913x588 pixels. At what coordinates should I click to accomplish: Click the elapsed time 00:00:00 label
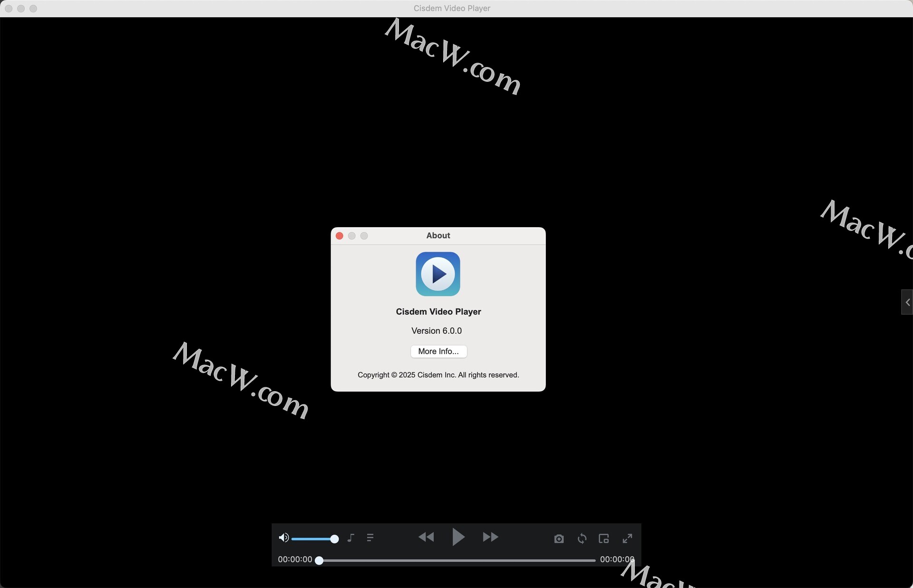(295, 559)
